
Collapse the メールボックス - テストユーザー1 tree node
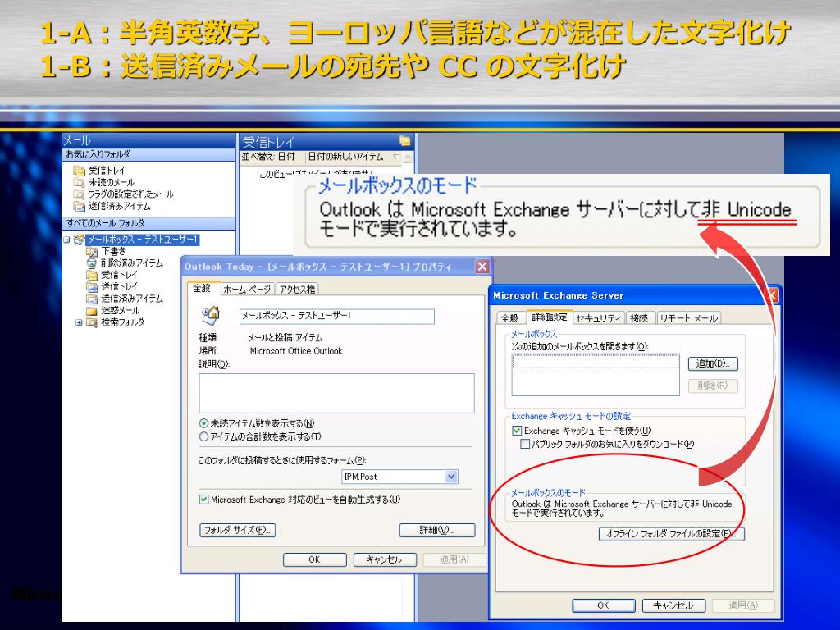point(67,240)
